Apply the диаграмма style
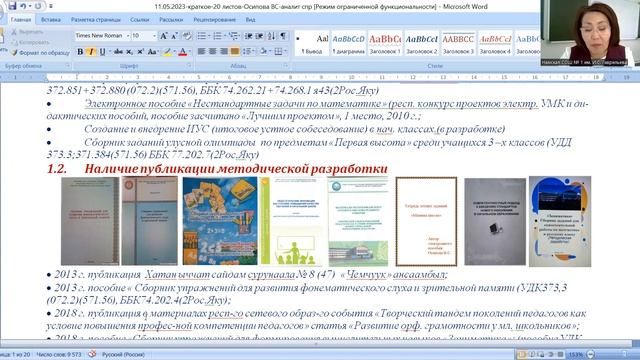Viewport: 640px width, 360px height. (x=348, y=43)
